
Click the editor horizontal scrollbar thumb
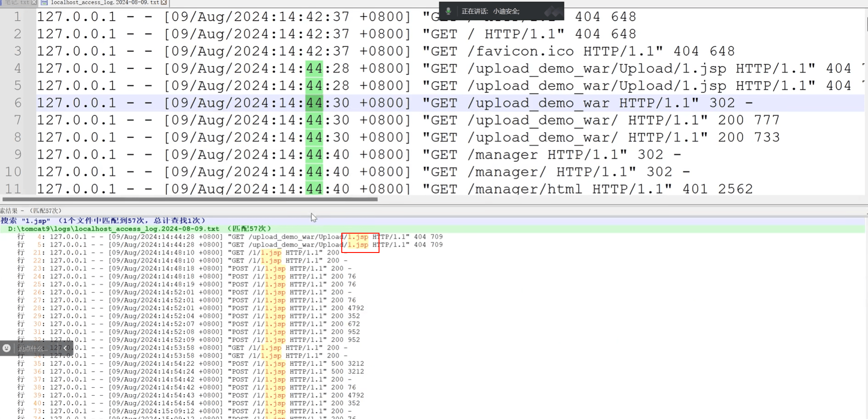pos(190,199)
